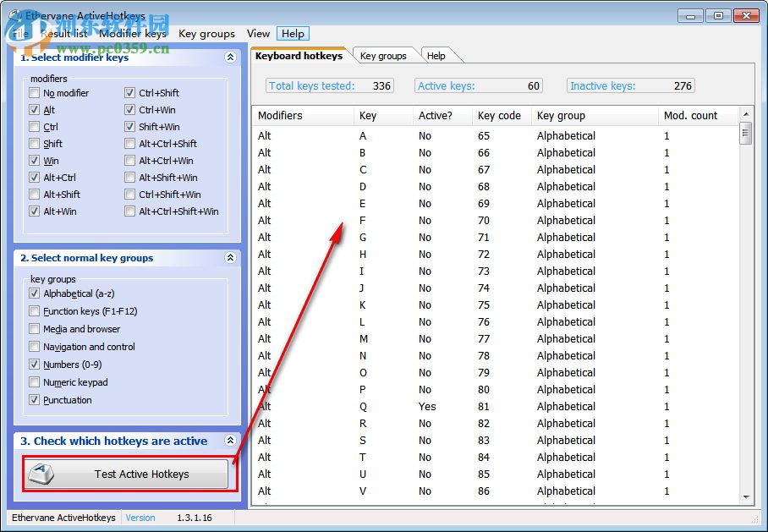Select the Alt Q active hotkey row
This screenshot has width=768, height=532.
[427, 406]
